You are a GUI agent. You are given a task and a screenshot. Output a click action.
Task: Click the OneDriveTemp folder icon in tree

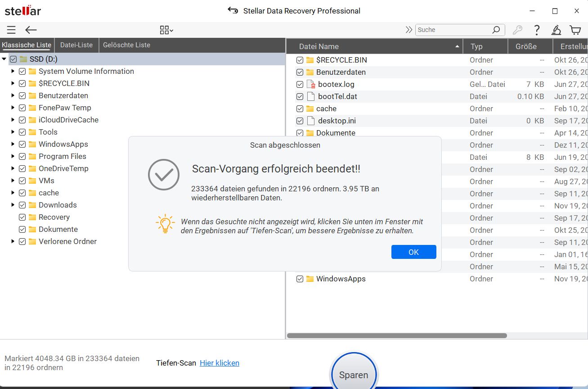point(32,168)
